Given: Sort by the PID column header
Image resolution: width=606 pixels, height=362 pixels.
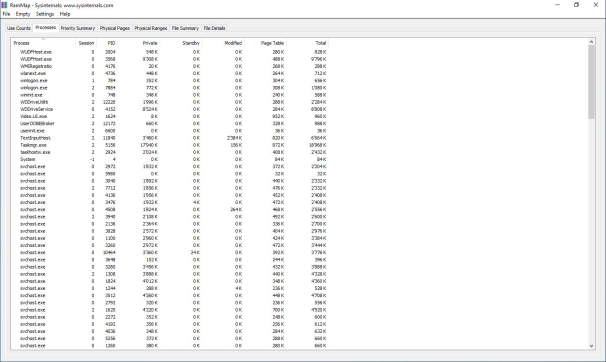Looking at the screenshot, I should pyautogui.click(x=107, y=43).
